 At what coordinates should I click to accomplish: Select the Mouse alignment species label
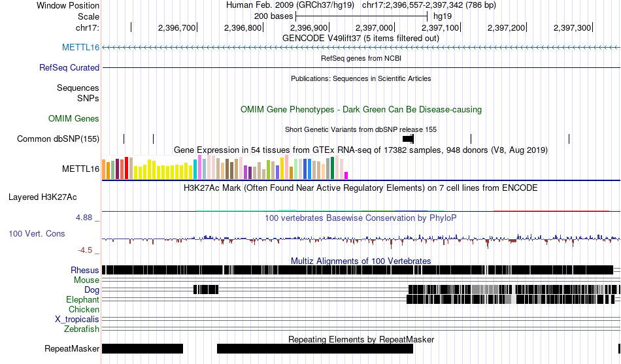click(x=86, y=280)
